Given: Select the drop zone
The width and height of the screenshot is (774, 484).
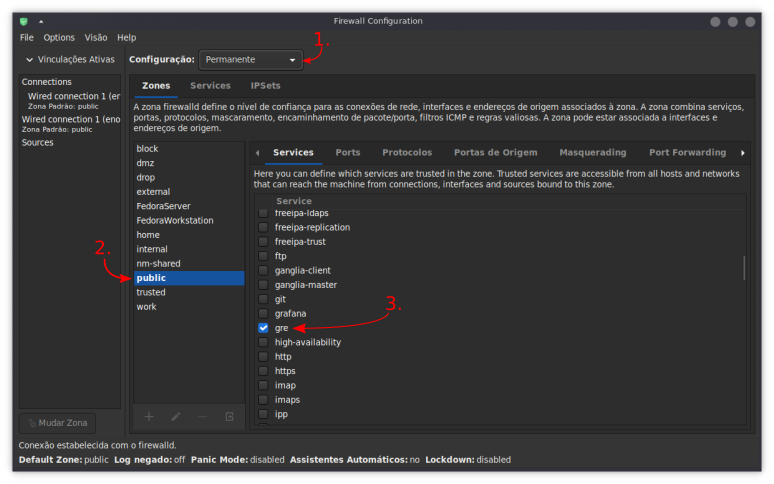Looking at the screenshot, I should coord(189,178).
